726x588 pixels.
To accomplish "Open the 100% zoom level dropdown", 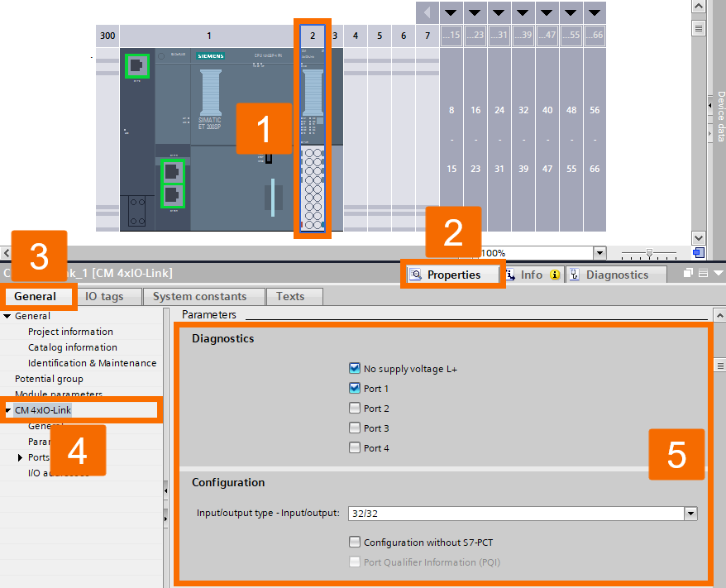I will coord(599,253).
